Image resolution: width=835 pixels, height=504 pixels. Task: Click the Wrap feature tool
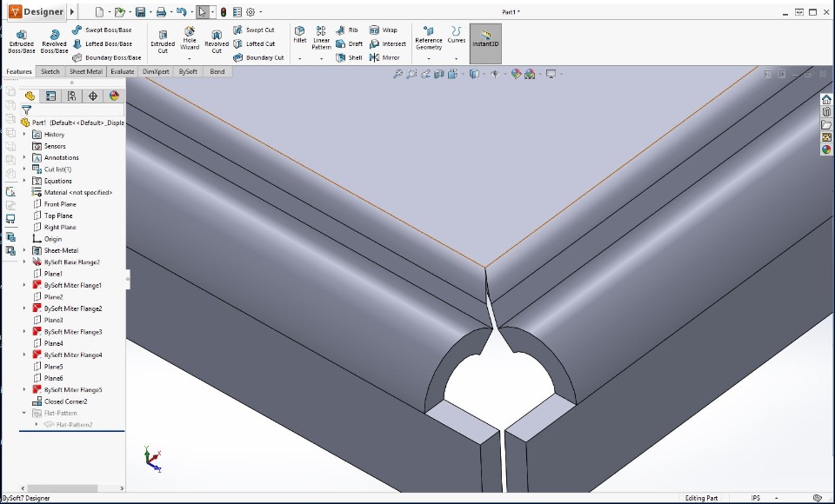384,30
